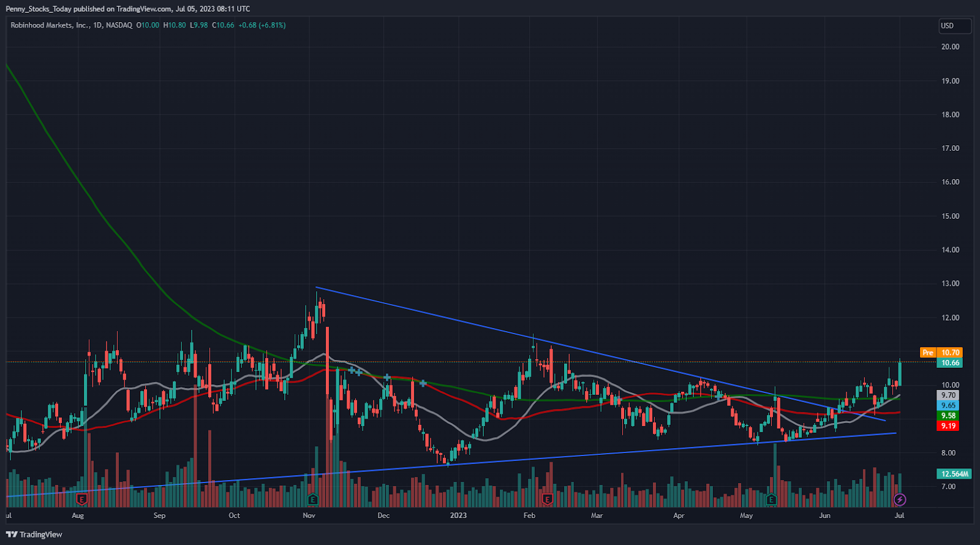Click the gray 9.70 moving average tag
Screen dimensions: 980x545
(x=948, y=395)
